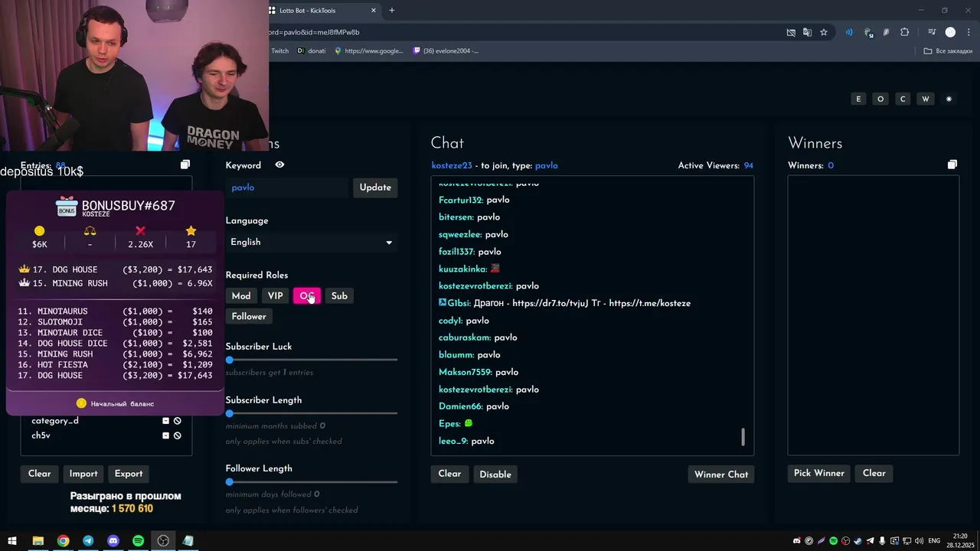The image size is (980, 551).
Task: Ban entry ch5v with block icon
Action: click(x=178, y=435)
